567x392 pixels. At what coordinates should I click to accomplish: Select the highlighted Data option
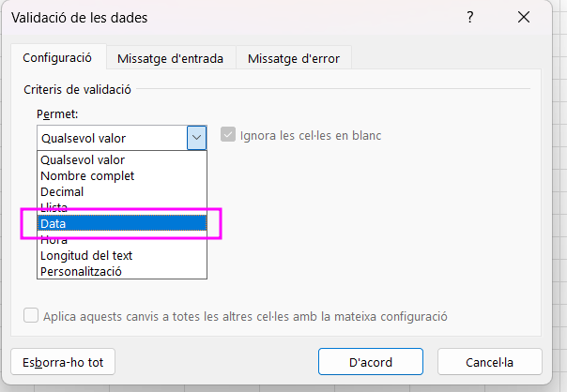tap(122, 223)
